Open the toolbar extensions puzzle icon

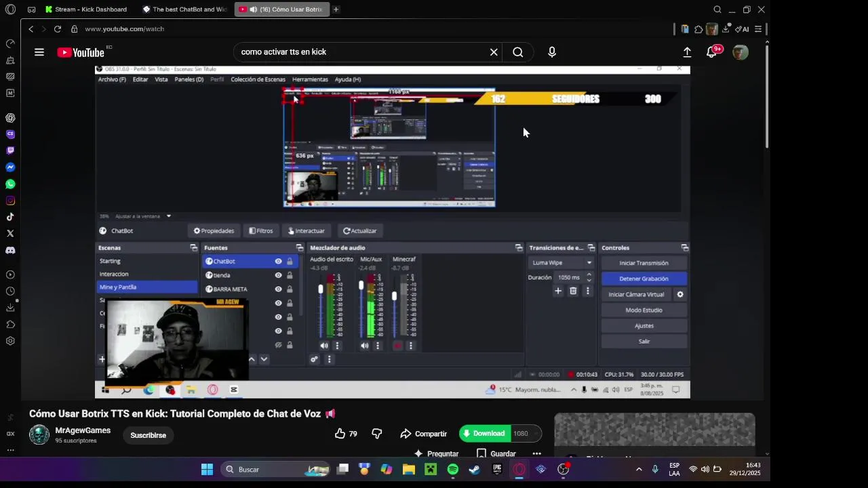(x=698, y=29)
